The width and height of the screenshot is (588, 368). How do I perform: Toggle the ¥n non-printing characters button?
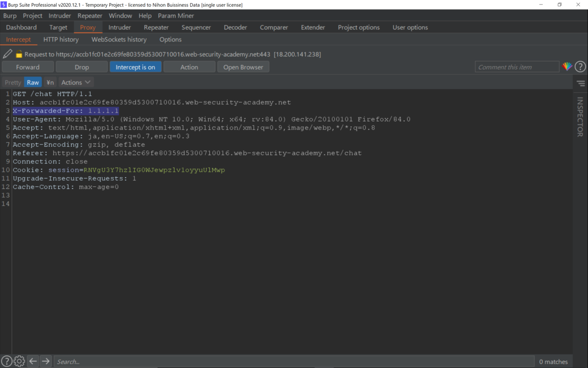[50, 82]
